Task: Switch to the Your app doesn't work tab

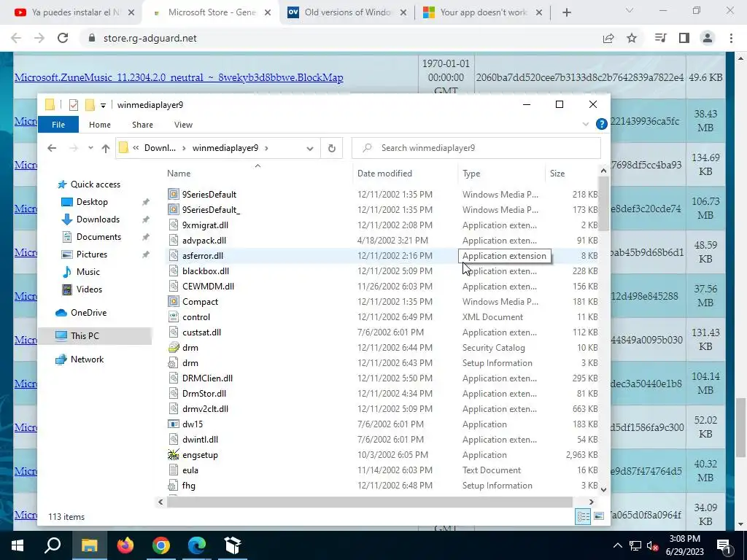Action: 483,12
